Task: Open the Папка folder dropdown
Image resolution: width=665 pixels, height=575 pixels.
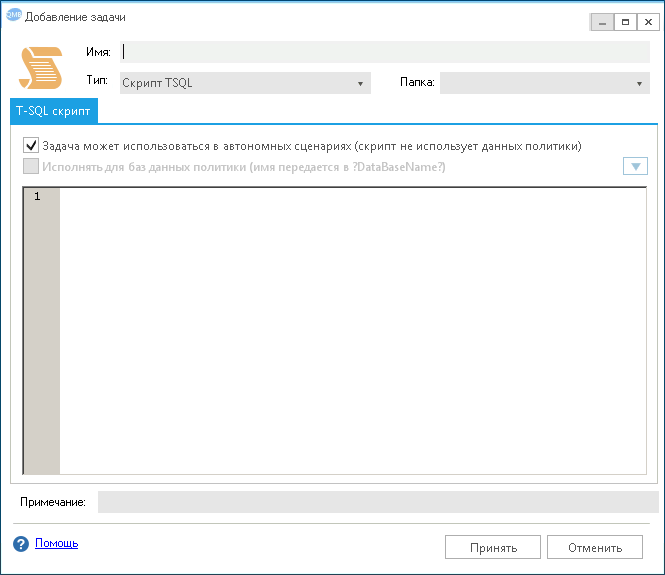Action: (545, 83)
